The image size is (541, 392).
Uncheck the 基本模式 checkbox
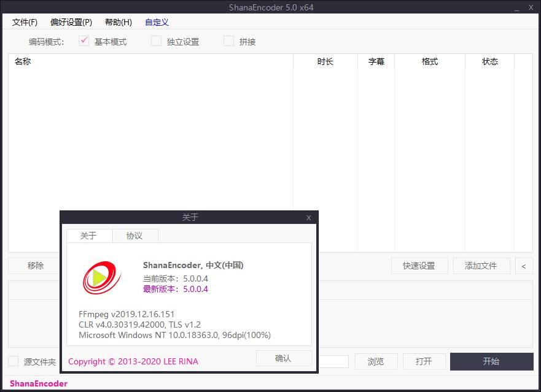click(84, 41)
